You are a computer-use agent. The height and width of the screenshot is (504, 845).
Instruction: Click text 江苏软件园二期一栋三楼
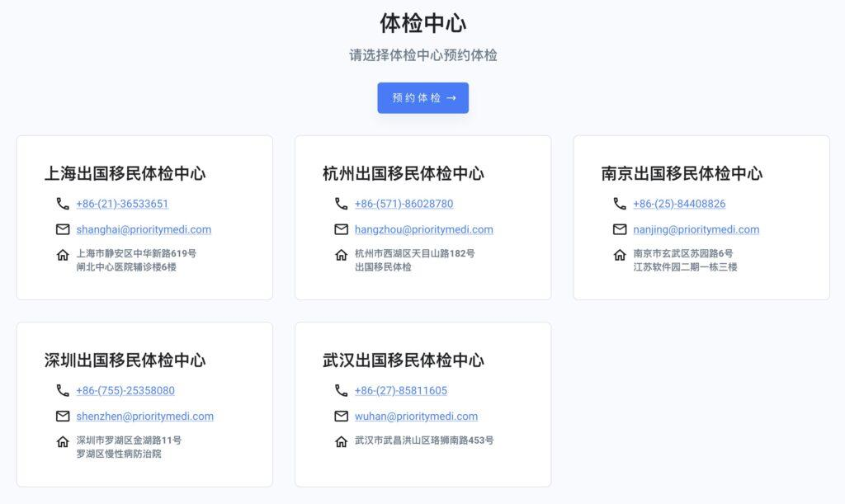685,267
